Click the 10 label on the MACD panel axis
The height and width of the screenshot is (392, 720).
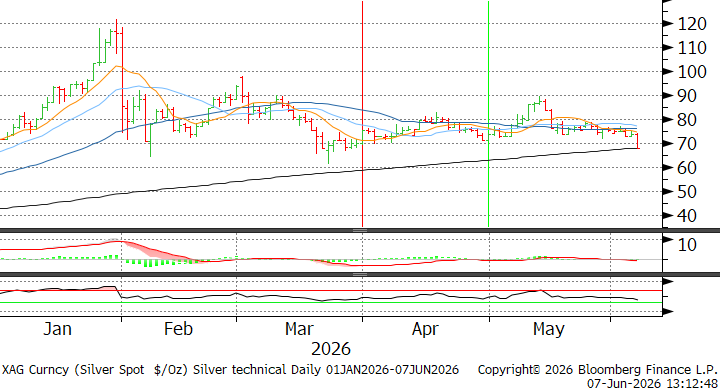click(687, 245)
